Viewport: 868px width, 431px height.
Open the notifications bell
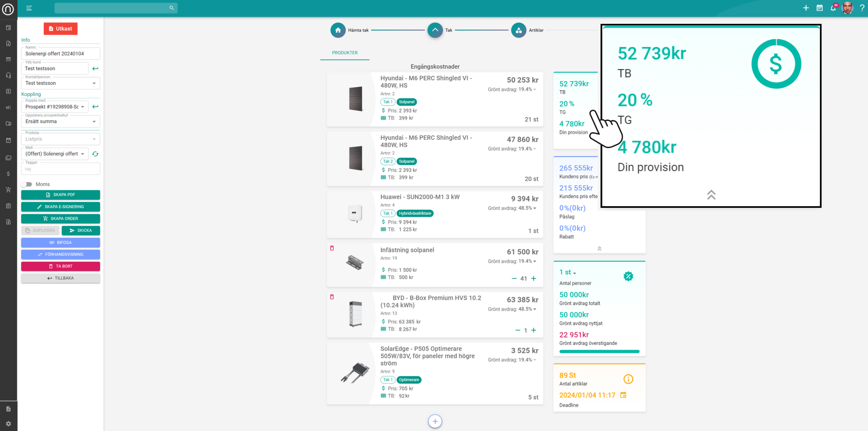(x=833, y=8)
